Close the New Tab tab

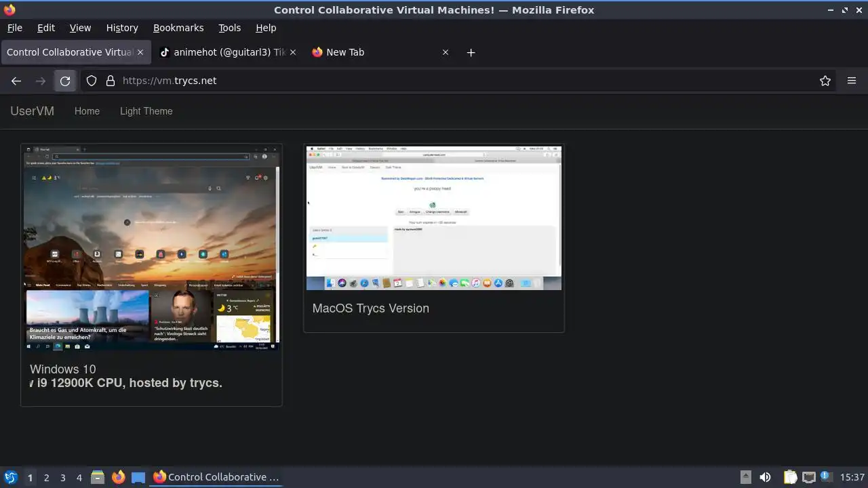click(446, 52)
